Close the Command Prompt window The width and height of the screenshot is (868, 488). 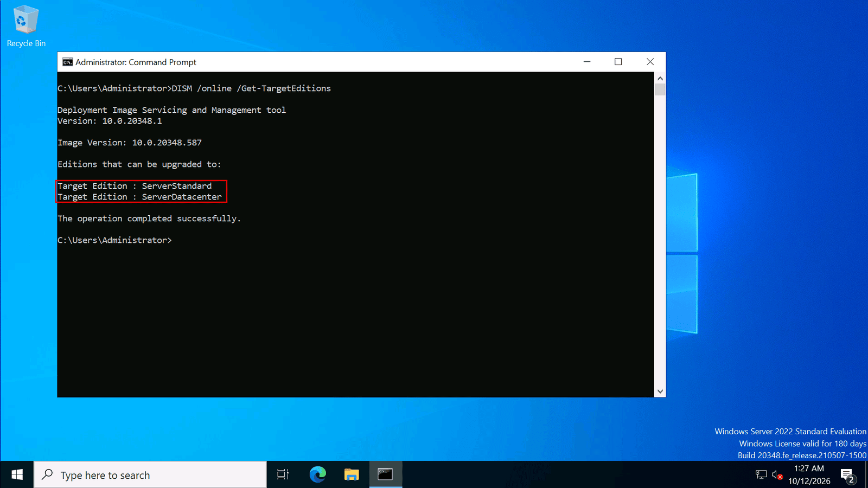tap(650, 62)
